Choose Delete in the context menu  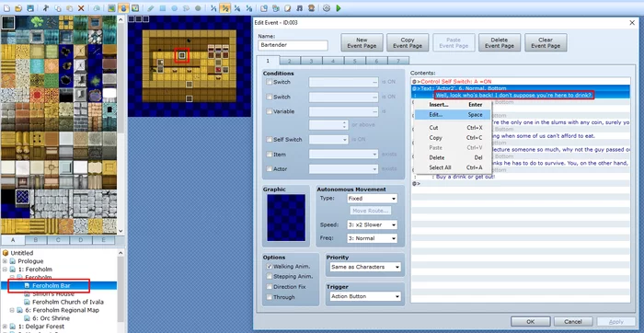(x=453, y=157)
